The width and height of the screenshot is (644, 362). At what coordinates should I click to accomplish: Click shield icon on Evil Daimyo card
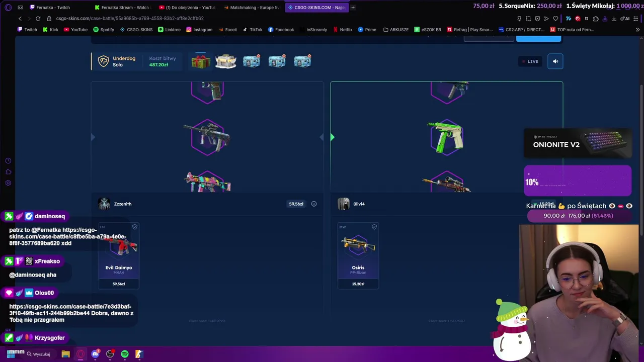pyautogui.click(x=135, y=227)
